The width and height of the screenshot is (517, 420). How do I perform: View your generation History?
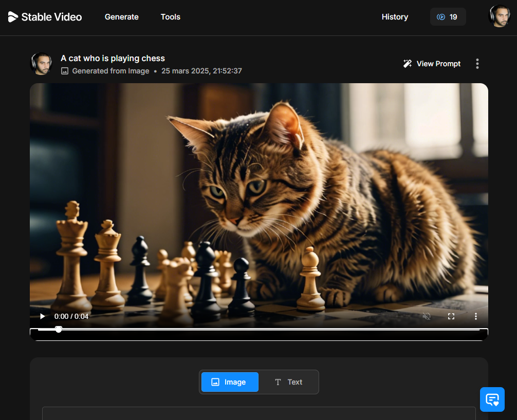(395, 17)
